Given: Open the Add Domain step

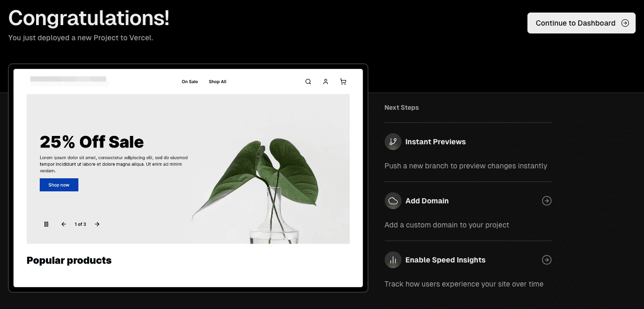Looking at the screenshot, I should tap(427, 201).
